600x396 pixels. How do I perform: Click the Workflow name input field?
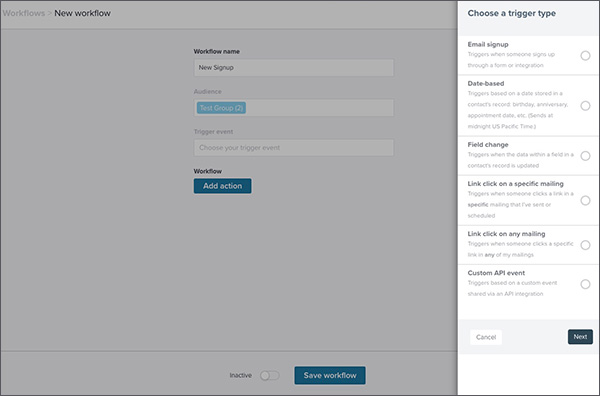[x=293, y=67]
